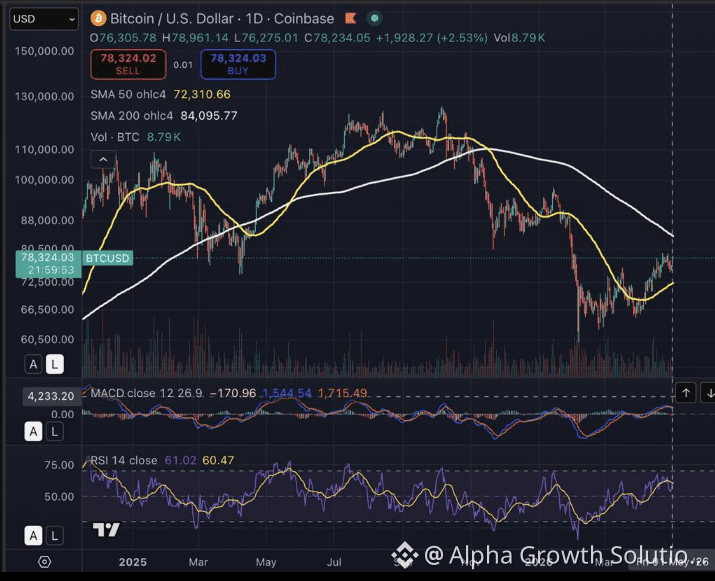Click the 78,324.03 BUY button
Screen dimensions: 715x581
click(x=238, y=64)
